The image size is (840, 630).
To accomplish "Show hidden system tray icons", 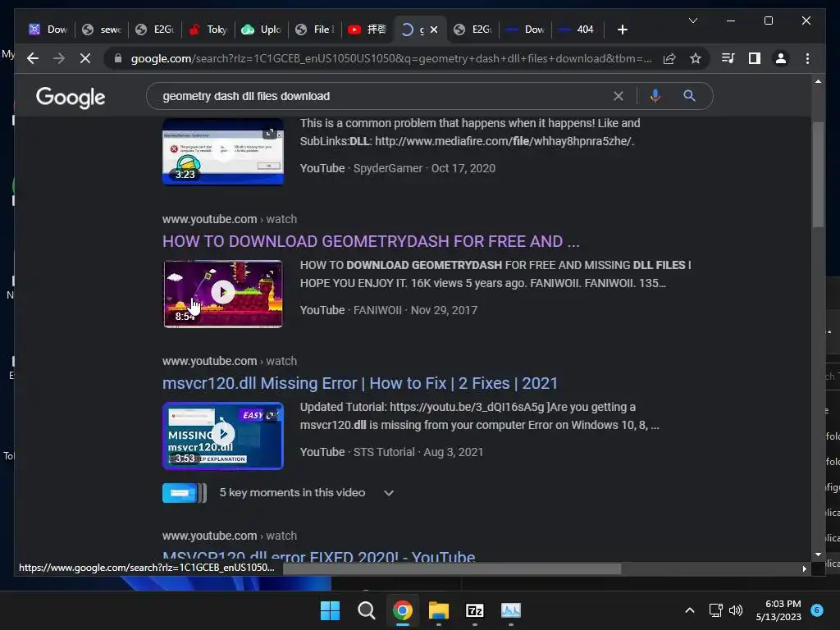I will click(690, 610).
